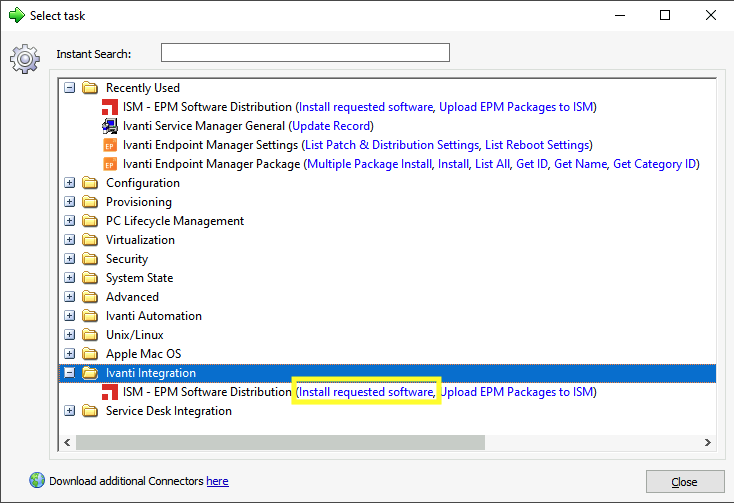Click the PC Lifecycle Management folder icon
Image resolution: width=734 pixels, height=503 pixels.
pyautogui.click(x=90, y=221)
